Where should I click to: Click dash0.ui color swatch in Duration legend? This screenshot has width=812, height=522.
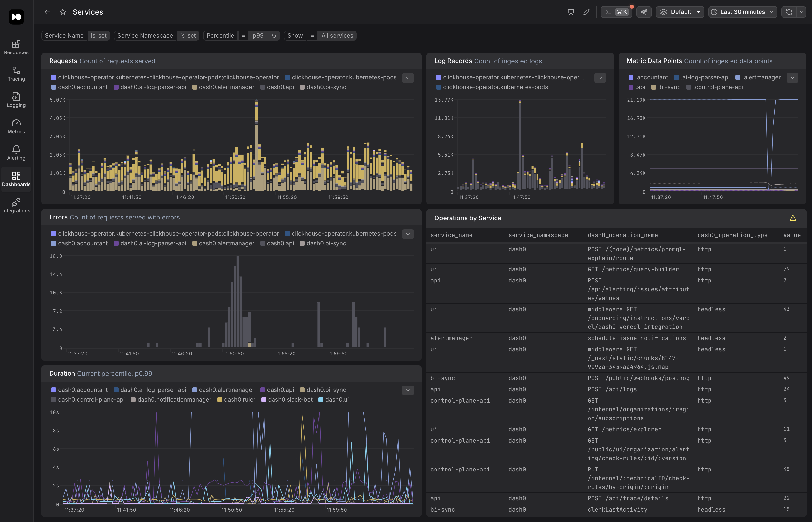[x=321, y=400]
